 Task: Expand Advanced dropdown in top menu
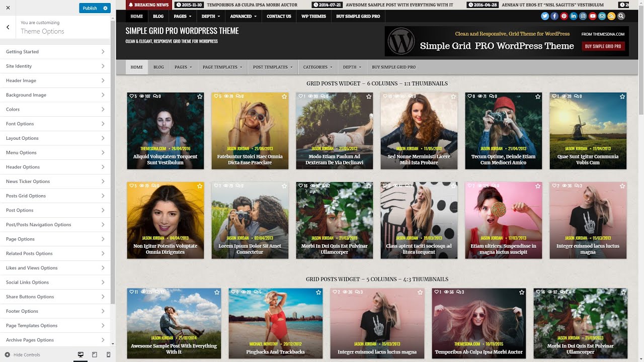click(x=244, y=16)
